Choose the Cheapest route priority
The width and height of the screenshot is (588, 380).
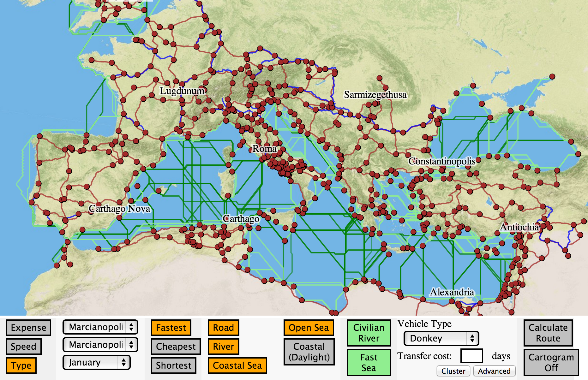176,347
